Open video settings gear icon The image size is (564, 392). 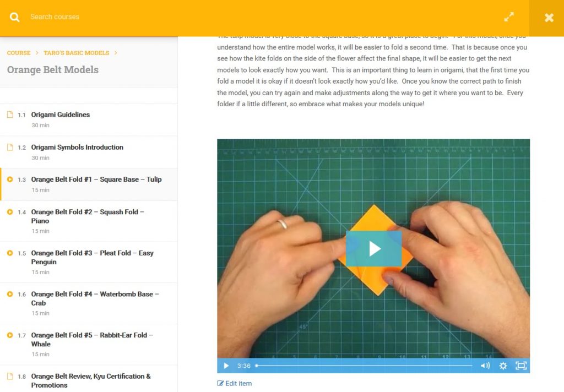pyautogui.click(x=503, y=366)
